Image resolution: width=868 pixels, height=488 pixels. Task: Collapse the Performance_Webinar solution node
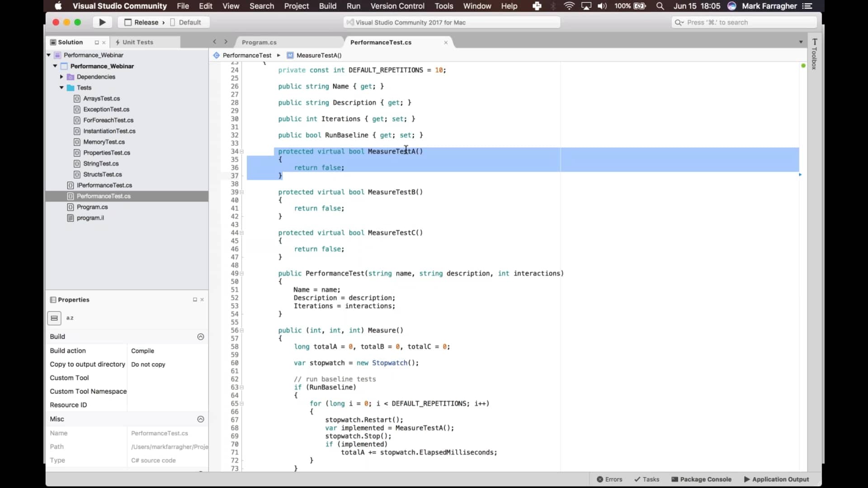[x=49, y=55]
